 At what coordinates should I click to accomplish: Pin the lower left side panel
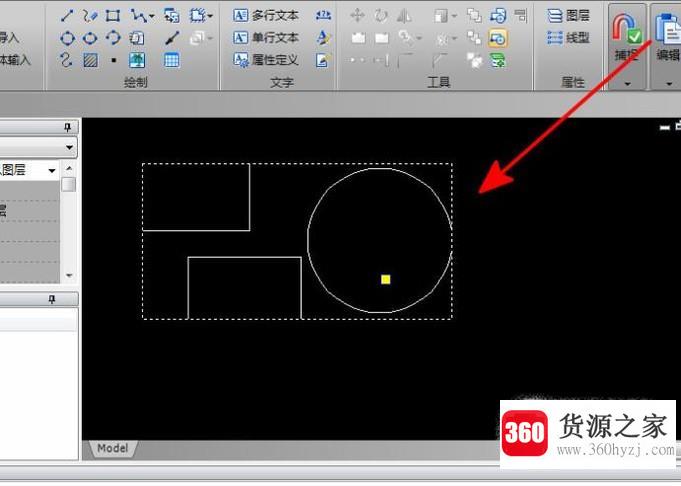pyautogui.click(x=52, y=299)
